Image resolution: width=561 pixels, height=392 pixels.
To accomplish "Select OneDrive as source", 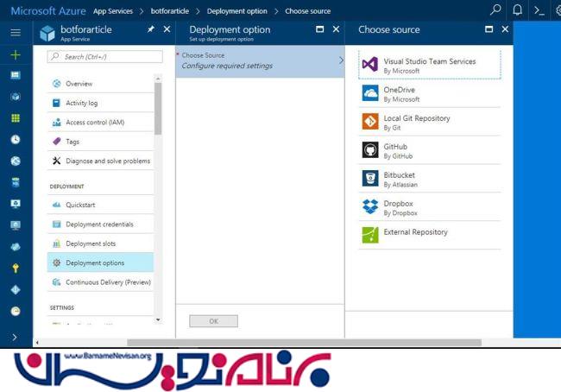I will [430, 94].
